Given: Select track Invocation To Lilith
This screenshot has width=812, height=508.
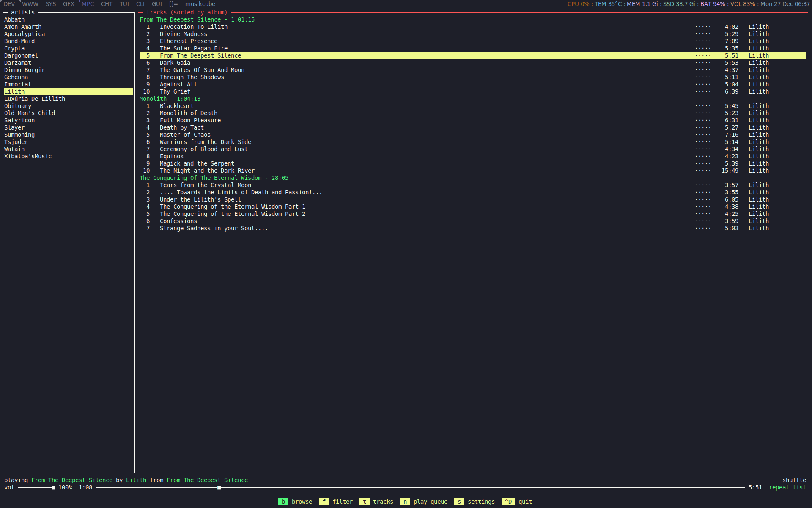Looking at the screenshot, I should [473, 27].
